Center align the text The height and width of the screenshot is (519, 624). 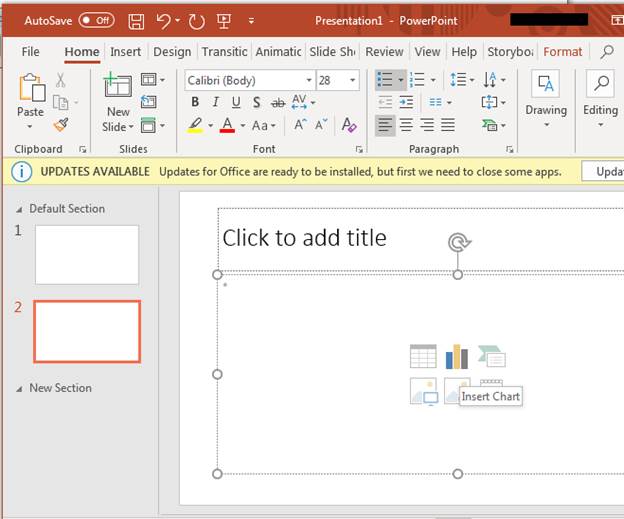tap(406, 125)
